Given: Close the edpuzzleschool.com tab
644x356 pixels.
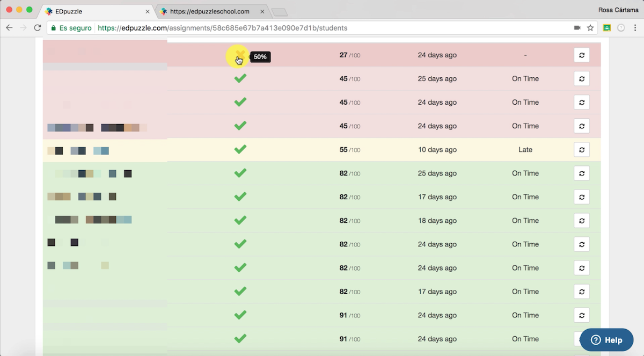Looking at the screenshot, I should 262,11.
